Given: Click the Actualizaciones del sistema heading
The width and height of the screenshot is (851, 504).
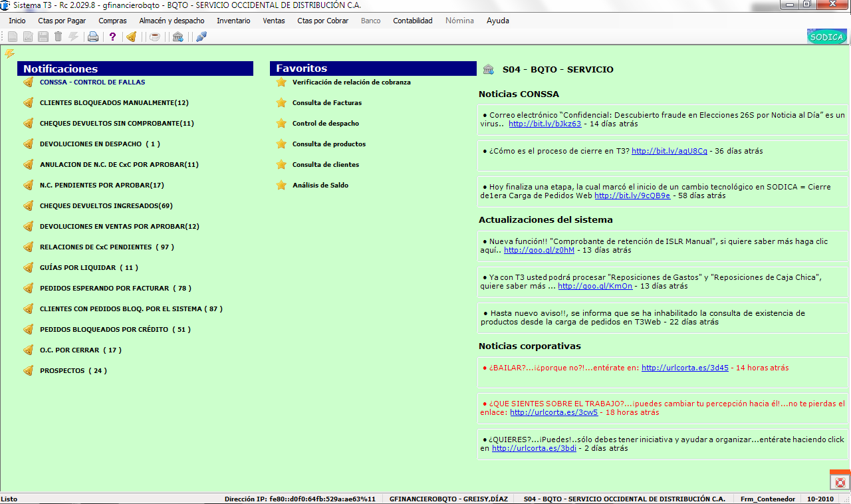Looking at the screenshot, I should [x=546, y=219].
